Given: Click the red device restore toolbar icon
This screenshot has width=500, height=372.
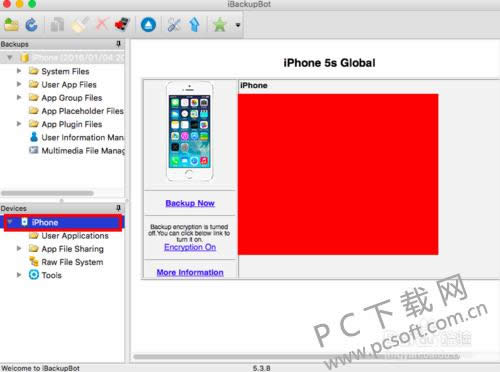Looking at the screenshot, I should click(122, 25).
